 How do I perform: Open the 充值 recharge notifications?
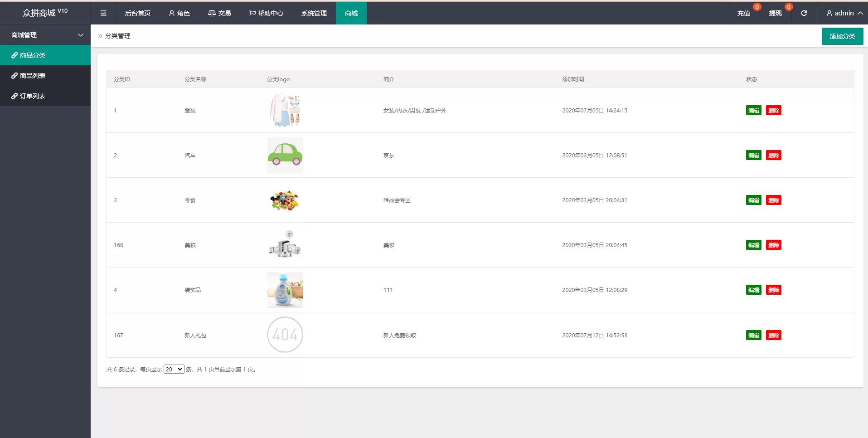pyautogui.click(x=743, y=13)
